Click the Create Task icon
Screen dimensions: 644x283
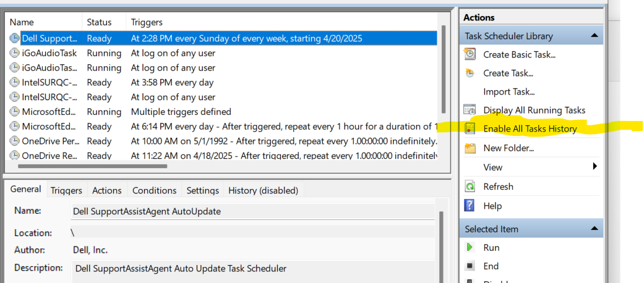click(470, 73)
